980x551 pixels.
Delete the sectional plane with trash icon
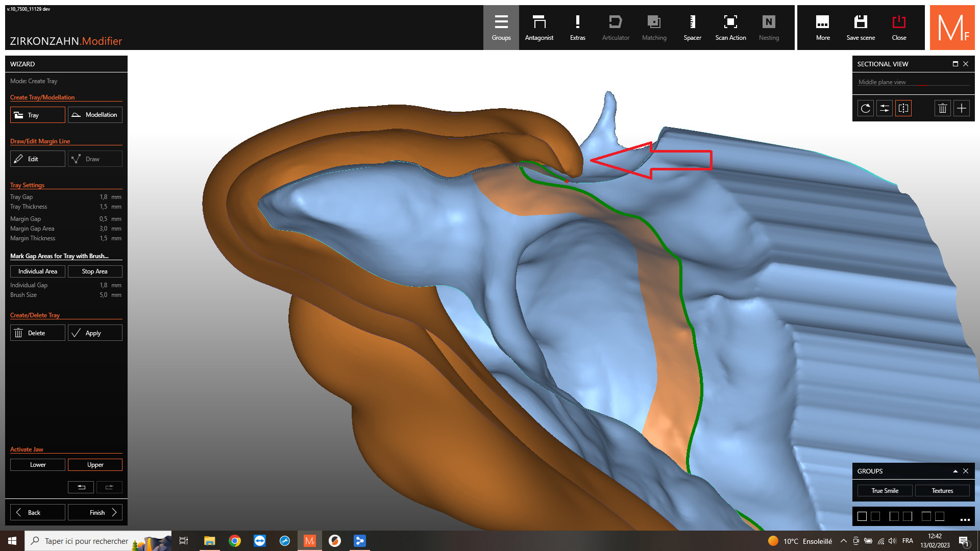[x=943, y=108]
